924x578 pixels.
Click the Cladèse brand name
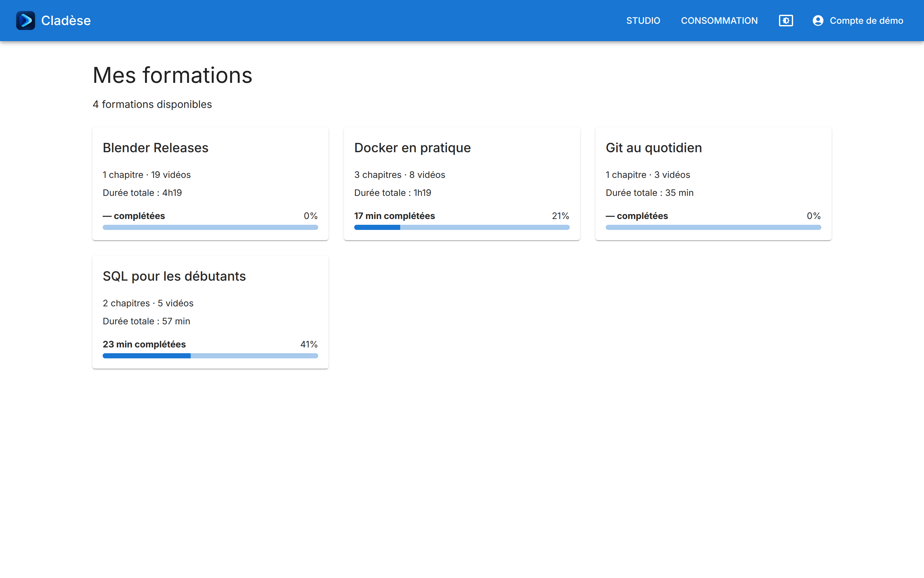point(66,21)
